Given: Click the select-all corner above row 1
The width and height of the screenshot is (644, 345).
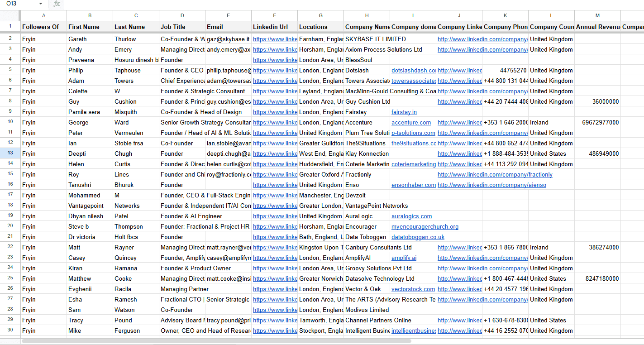Looking at the screenshot, I should [10, 15].
